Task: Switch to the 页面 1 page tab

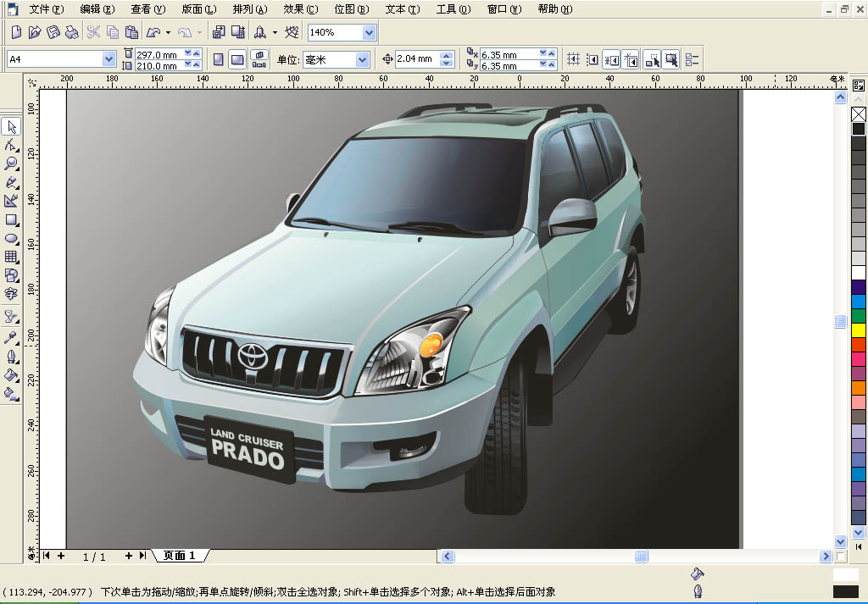Action: click(180, 556)
